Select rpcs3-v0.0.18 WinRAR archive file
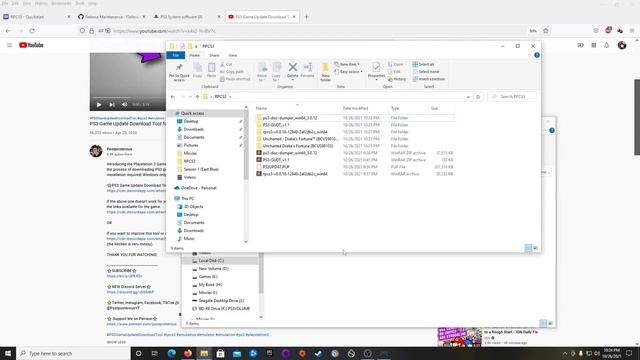The height and width of the screenshot is (360, 640). click(295, 174)
